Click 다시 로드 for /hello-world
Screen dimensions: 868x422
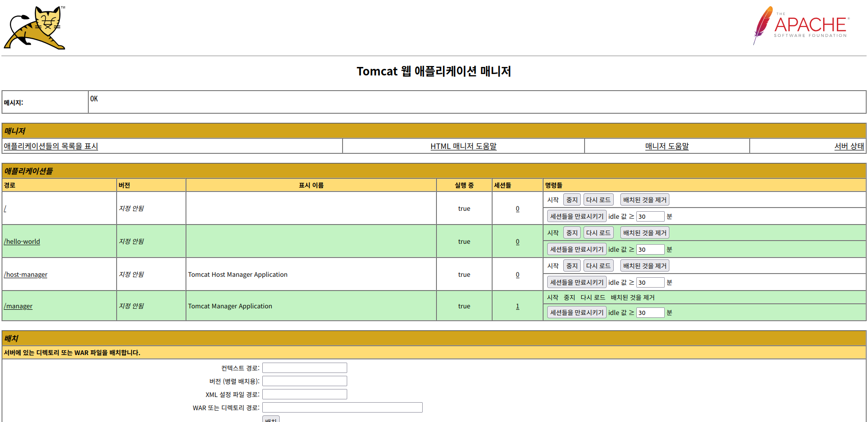click(x=598, y=233)
